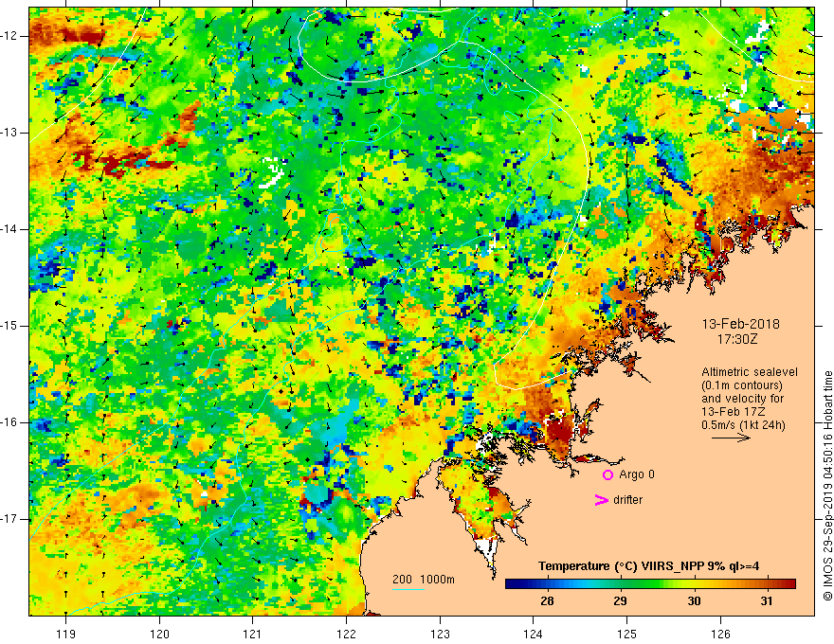Click latitude axis label -12
The height and width of the screenshot is (644, 834).
click(x=9, y=36)
